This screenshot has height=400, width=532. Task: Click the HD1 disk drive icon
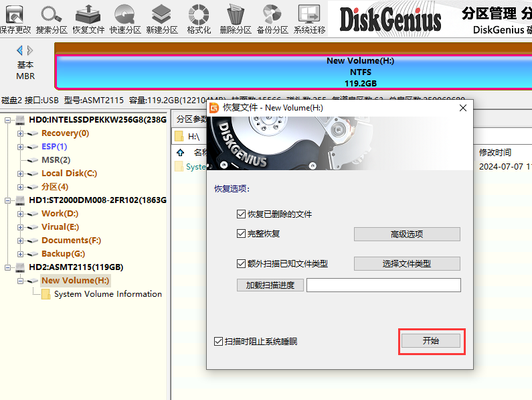pyautogui.click(x=20, y=200)
